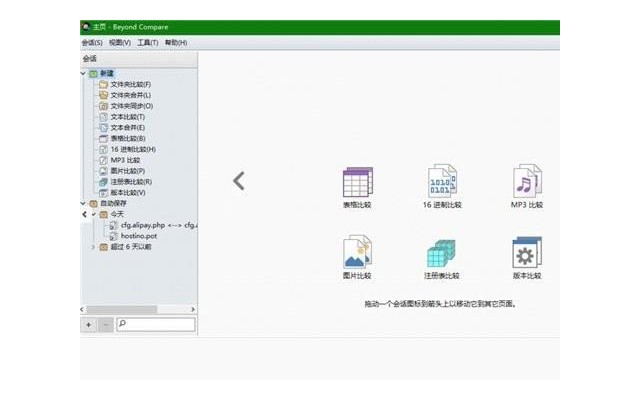The height and width of the screenshot is (400, 640).
Task: Open the large 图片比较 picture icon
Action: point(358,252)
